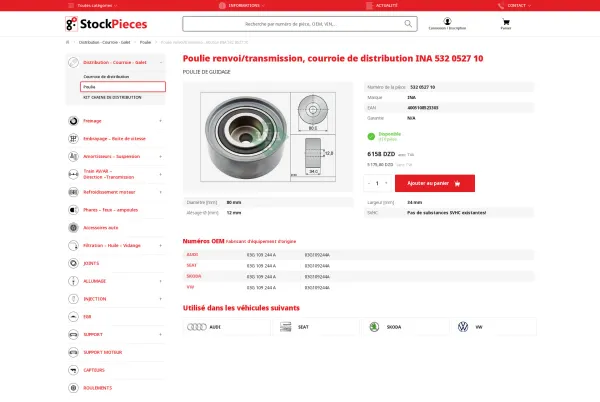Open the Panier cart icon

506,22
